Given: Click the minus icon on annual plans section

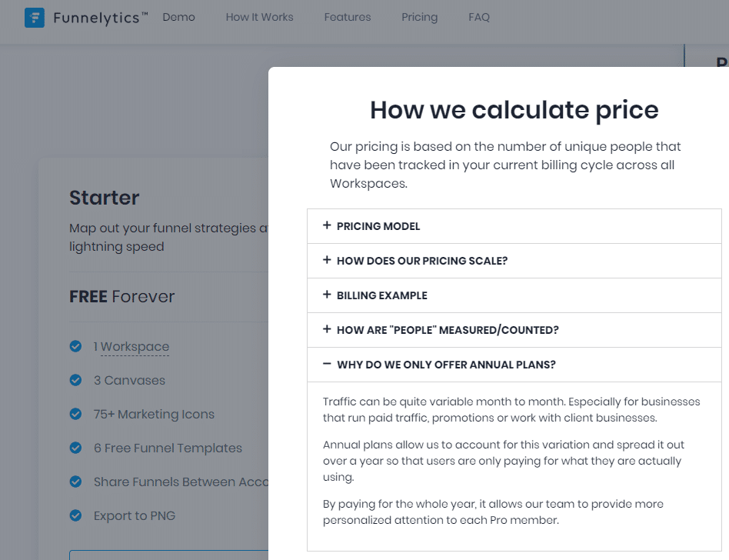Looking at the screenshot, I should click(327, 364).
